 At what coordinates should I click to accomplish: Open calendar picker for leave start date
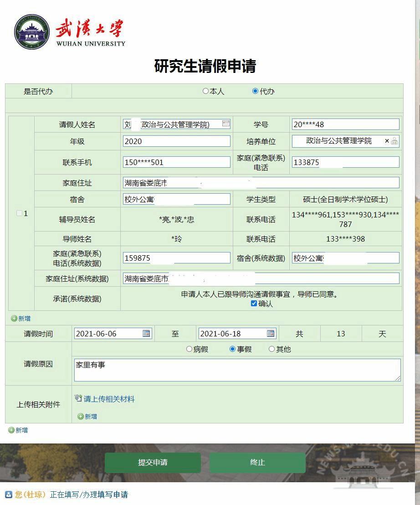(x=146, y=334)
